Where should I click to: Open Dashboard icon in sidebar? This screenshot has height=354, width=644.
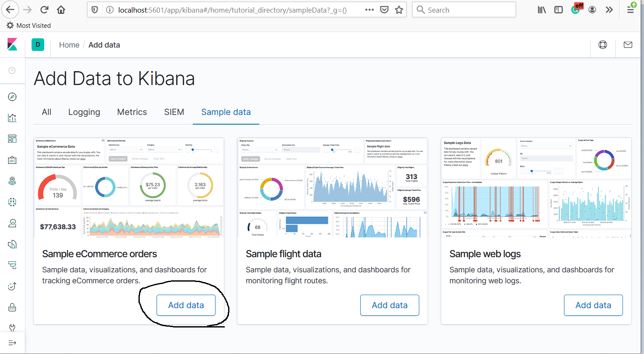pyautogui.click(x=12, y=139)
